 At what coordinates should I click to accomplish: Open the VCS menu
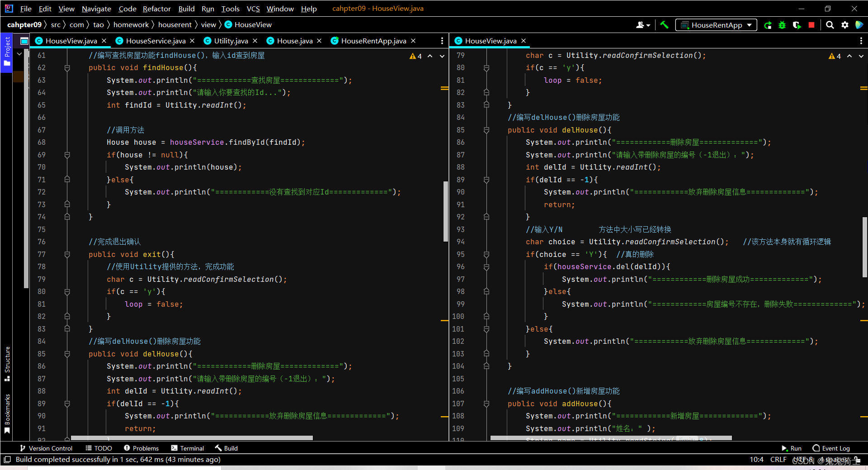click(x=253, y=9)
